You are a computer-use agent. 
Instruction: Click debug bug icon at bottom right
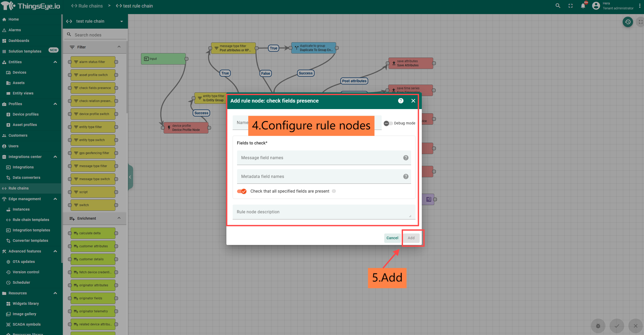coord(598,326)
